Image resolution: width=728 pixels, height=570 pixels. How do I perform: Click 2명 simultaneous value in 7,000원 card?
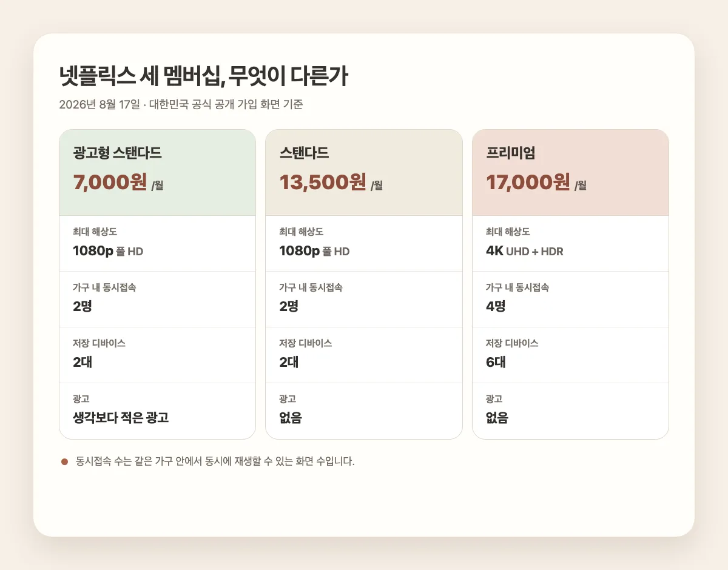(82, 306)
